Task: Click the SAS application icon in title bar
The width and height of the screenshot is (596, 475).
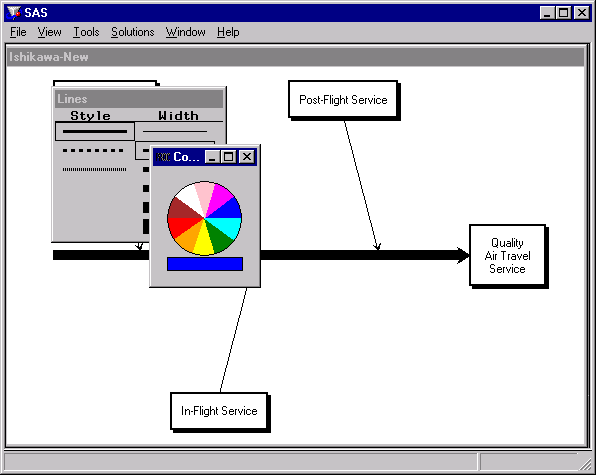Action: 14,13
